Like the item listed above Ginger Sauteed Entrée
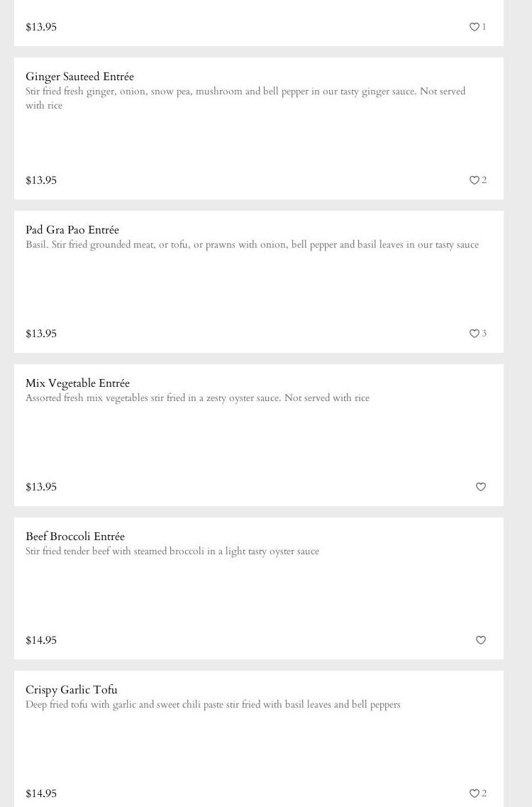 click(475, 27)
